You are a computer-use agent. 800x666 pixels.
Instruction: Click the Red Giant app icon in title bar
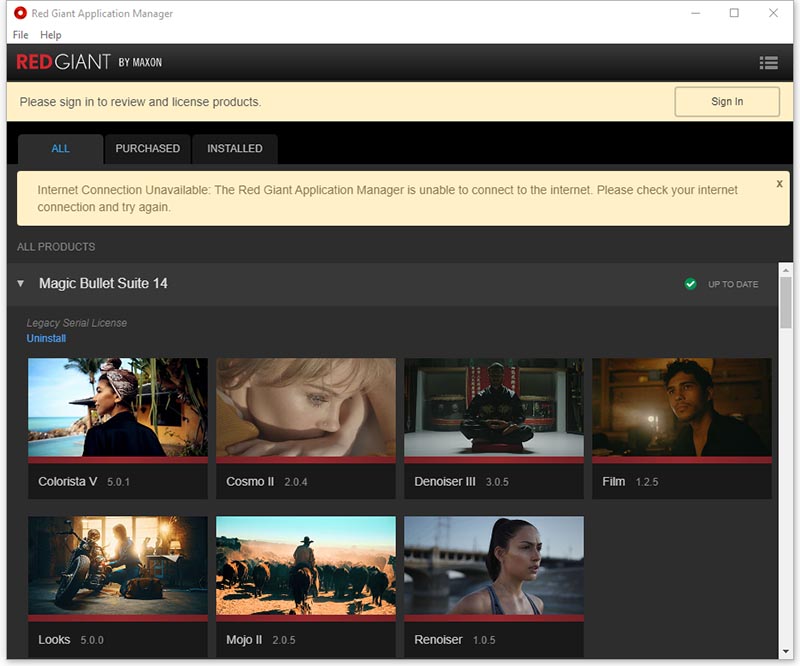[x=20, y=13]
